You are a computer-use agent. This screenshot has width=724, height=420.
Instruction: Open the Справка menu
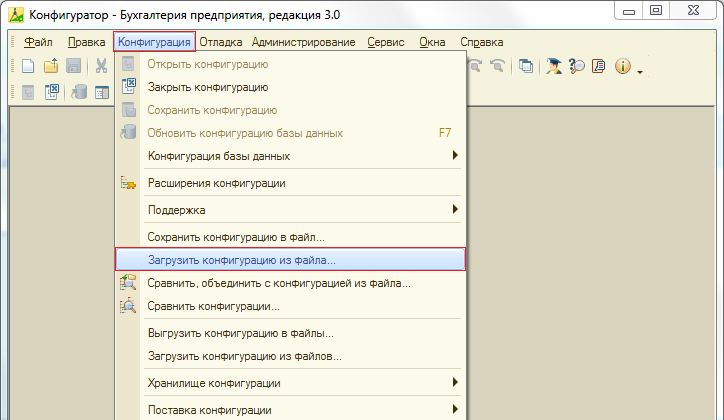(x=482, y=42)
